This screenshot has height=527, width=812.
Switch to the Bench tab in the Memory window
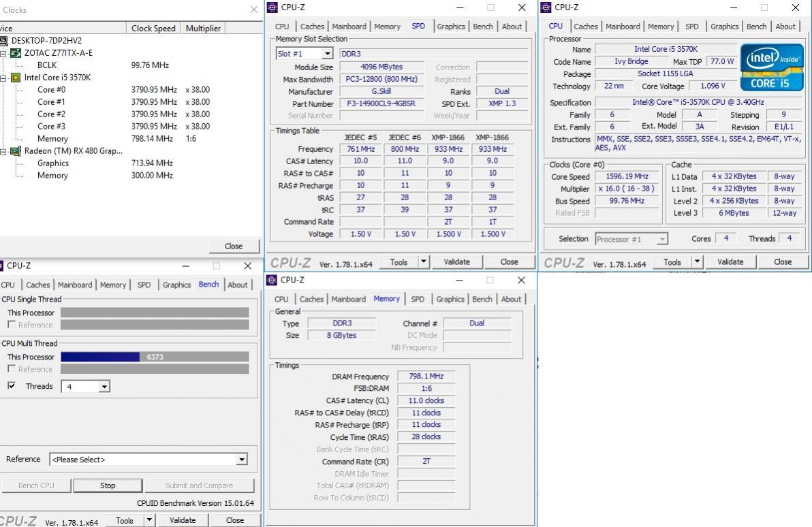point(482,299)
